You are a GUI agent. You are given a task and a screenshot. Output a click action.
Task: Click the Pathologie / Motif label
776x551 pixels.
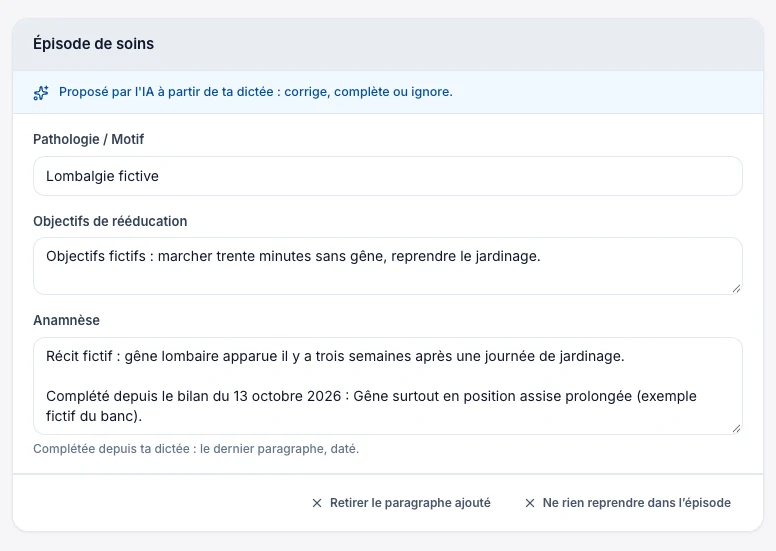tap(89, 139)
